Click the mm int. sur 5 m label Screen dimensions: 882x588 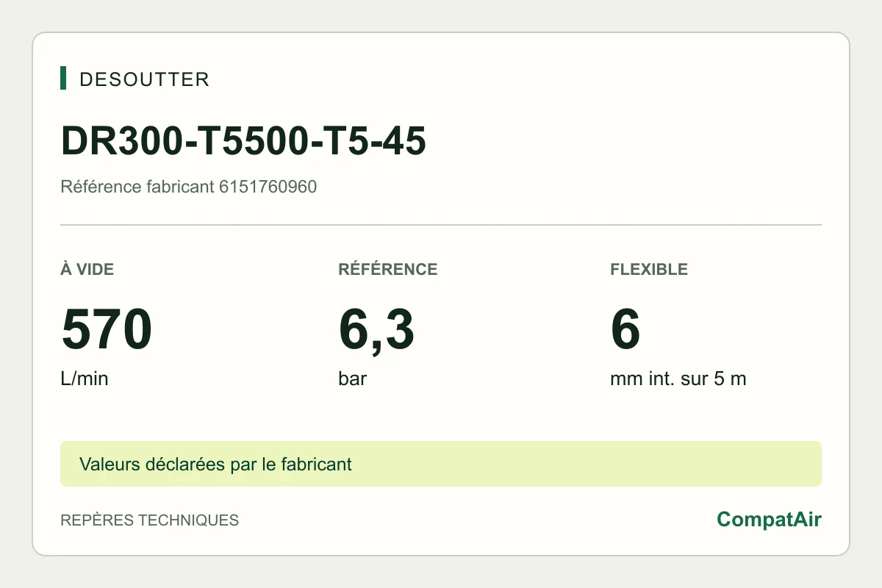point(678,379)
